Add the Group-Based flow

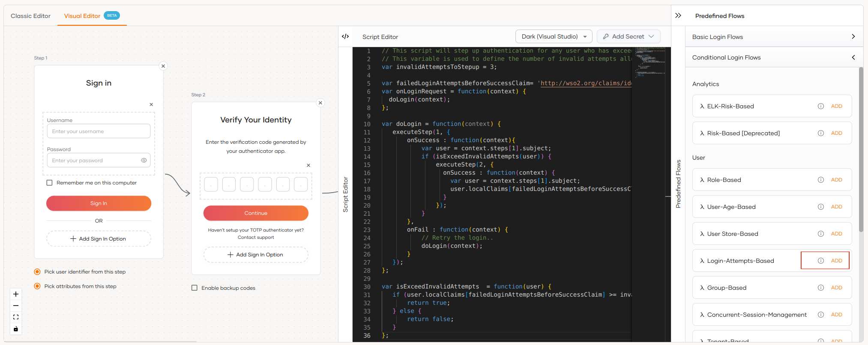pyautogui.click(x=837, y=288)
